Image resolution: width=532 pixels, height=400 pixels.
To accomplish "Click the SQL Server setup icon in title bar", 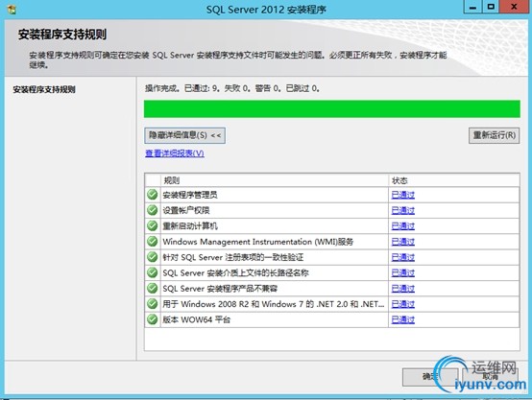I will [x=12, y=10].
